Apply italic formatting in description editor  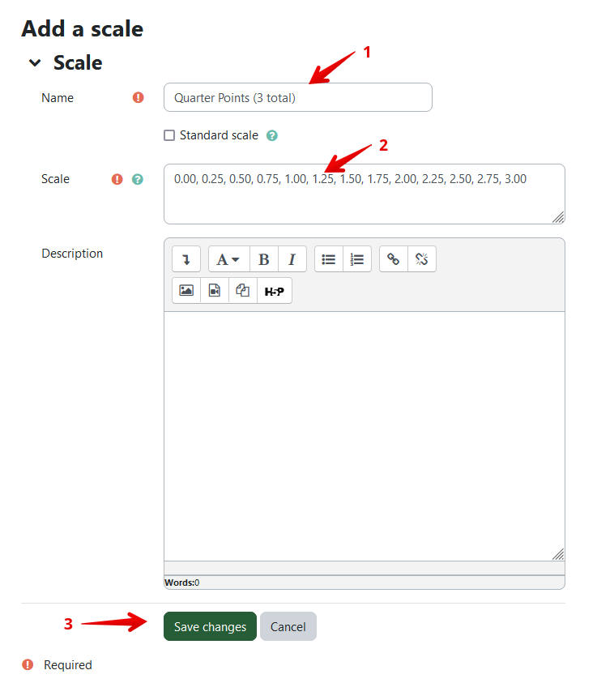292,259
